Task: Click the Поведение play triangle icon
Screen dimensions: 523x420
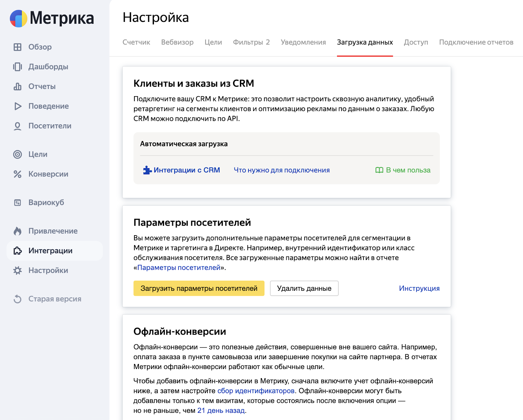Action: point(18,106)
